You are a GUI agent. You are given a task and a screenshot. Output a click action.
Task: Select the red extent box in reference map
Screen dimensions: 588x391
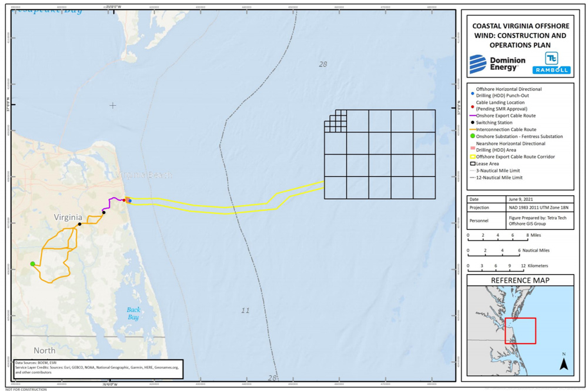point(520,330)
